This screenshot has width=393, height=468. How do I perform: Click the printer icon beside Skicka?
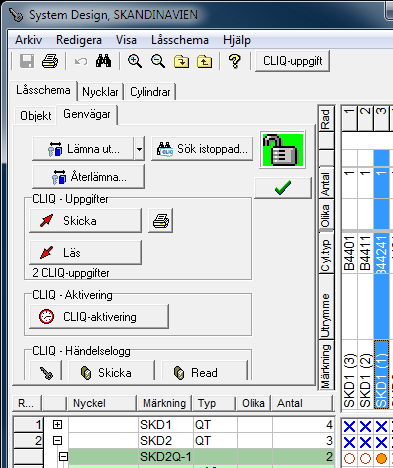pyautogui.click(x=161, y=220)
